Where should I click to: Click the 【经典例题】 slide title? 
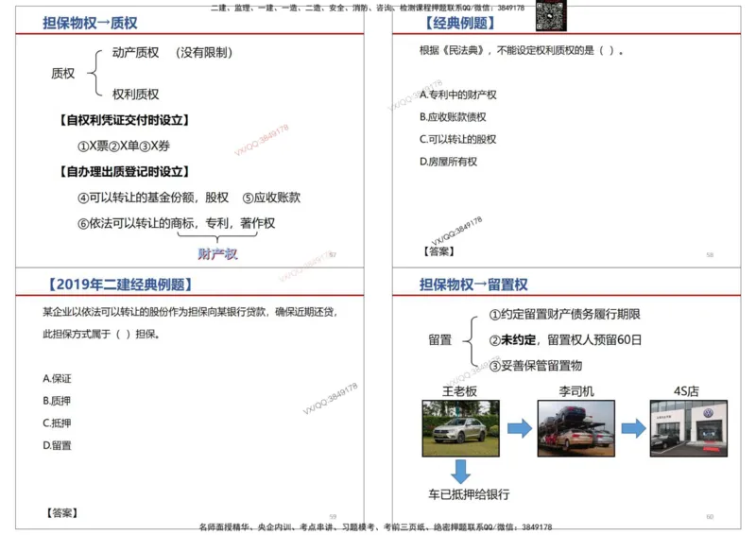pos(460,23)
